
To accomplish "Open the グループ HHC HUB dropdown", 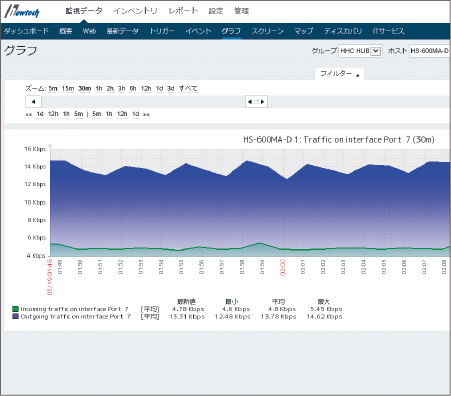I will click(360, 51).
